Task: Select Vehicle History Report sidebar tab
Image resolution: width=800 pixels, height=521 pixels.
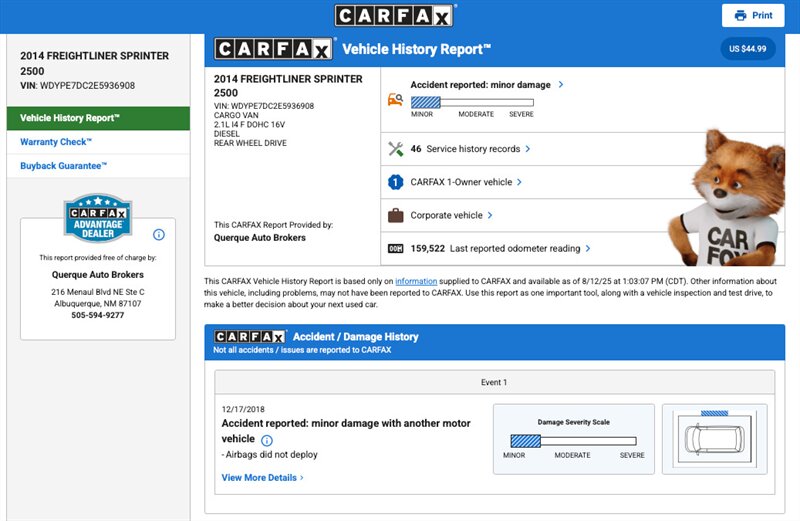Action: pos(98,118)
